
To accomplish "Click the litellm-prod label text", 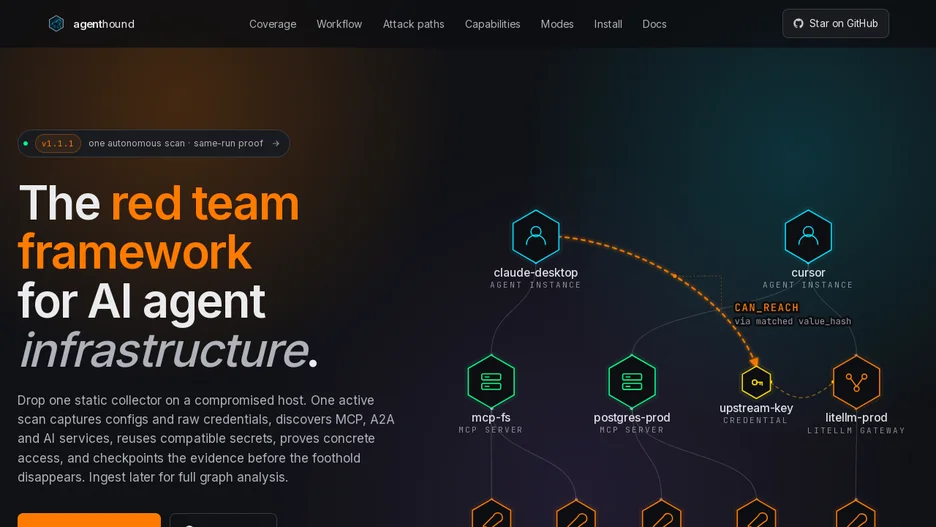I will (856, 418).
